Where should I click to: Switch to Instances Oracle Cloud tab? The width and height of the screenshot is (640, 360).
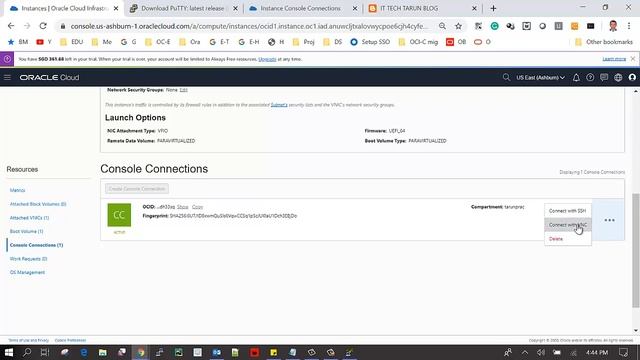(x=64, y=8)
